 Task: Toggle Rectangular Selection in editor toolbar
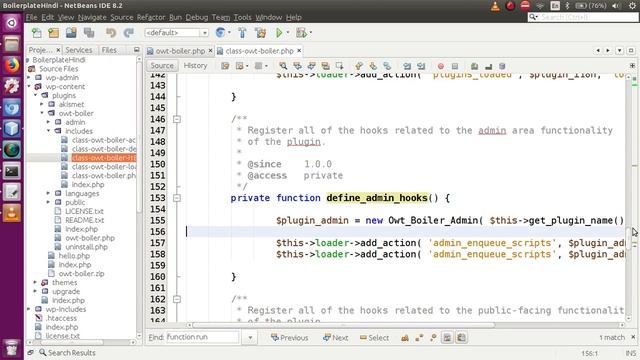point(340,66)
